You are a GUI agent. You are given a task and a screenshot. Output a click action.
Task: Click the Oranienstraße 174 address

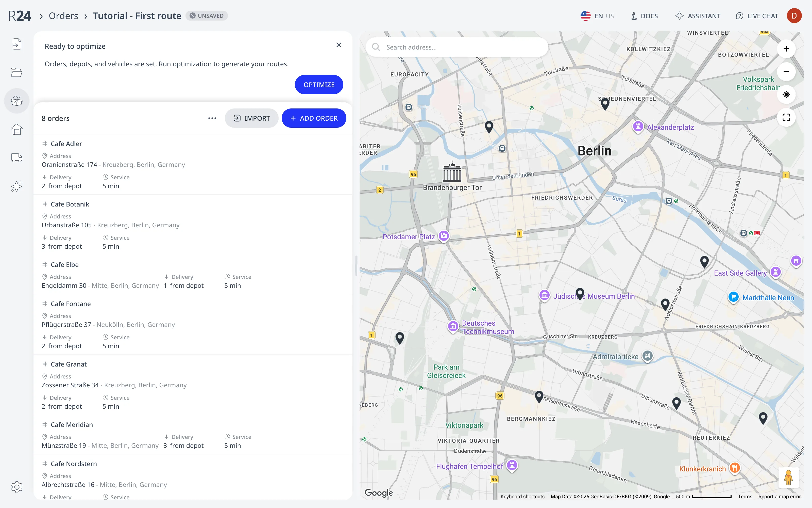(113, 165)
